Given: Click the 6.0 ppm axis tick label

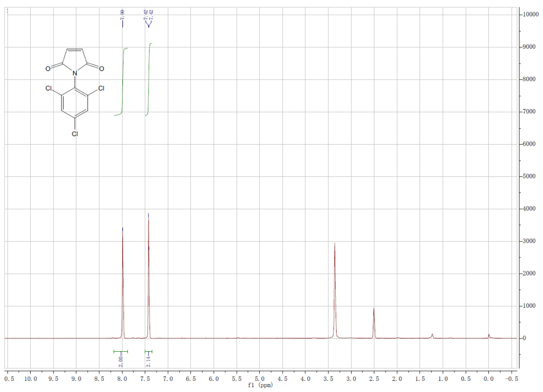Looking at the screenshot, I should click(x=214, y=379).
